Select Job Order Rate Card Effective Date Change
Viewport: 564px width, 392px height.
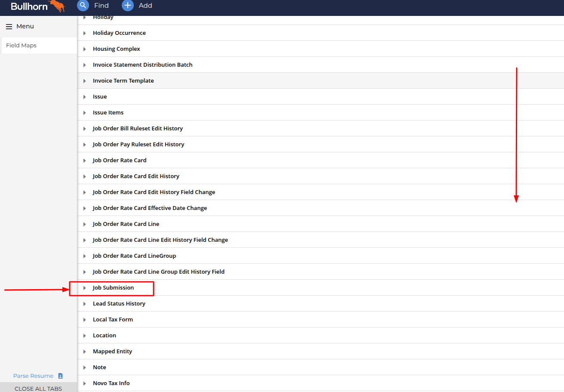point(150,208)
